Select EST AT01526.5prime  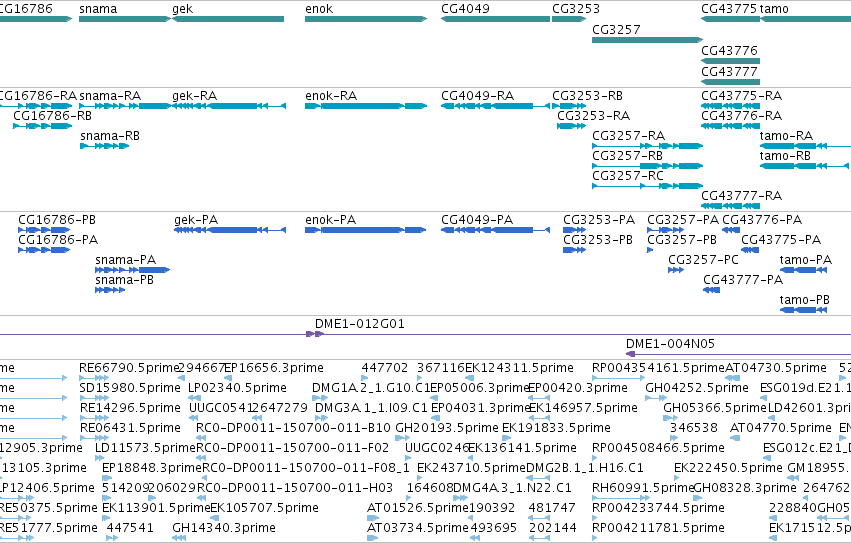[417, 508]
